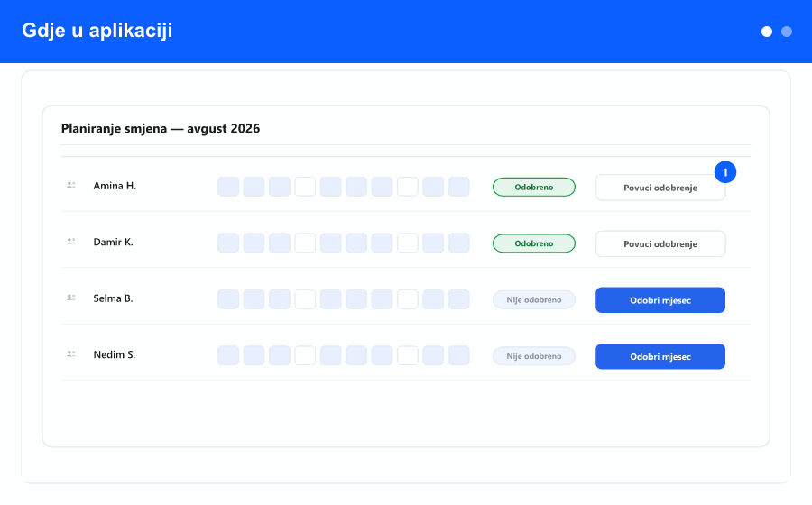The image size is (812, 505).
Task: Click the heading Planiranje smjena — avgust 2026
Action: click(161, 128)
